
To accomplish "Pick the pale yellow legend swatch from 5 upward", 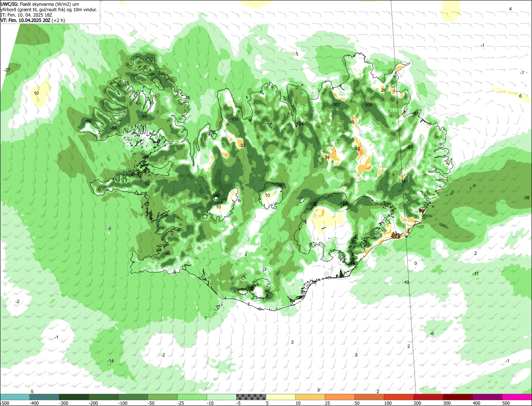I will (281, 397).
